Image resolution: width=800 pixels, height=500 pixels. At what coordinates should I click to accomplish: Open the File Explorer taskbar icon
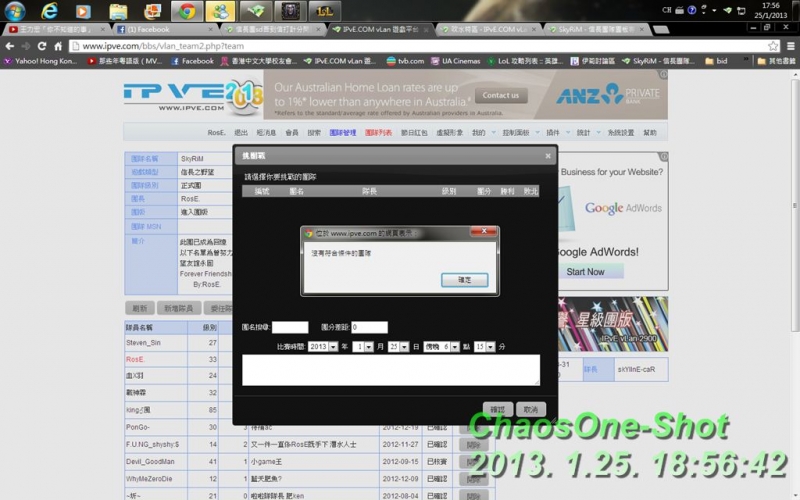tap(118, 11)
